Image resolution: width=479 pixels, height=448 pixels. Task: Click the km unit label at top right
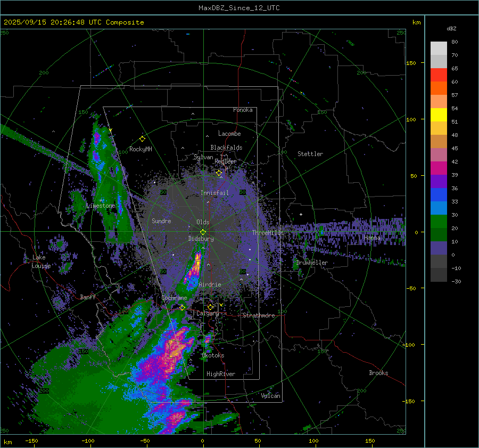(x=416, y=22)
